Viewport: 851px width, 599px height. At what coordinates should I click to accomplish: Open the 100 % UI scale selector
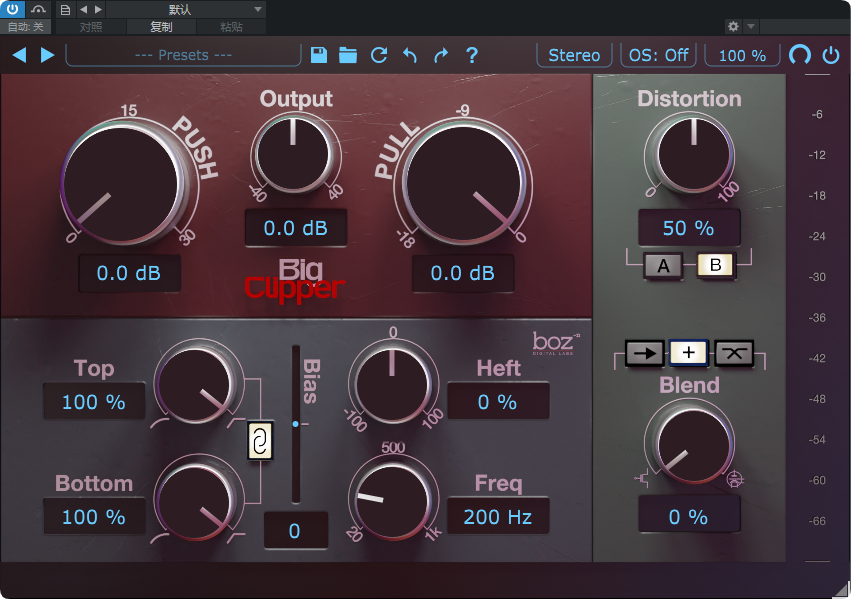click(742, 55)
